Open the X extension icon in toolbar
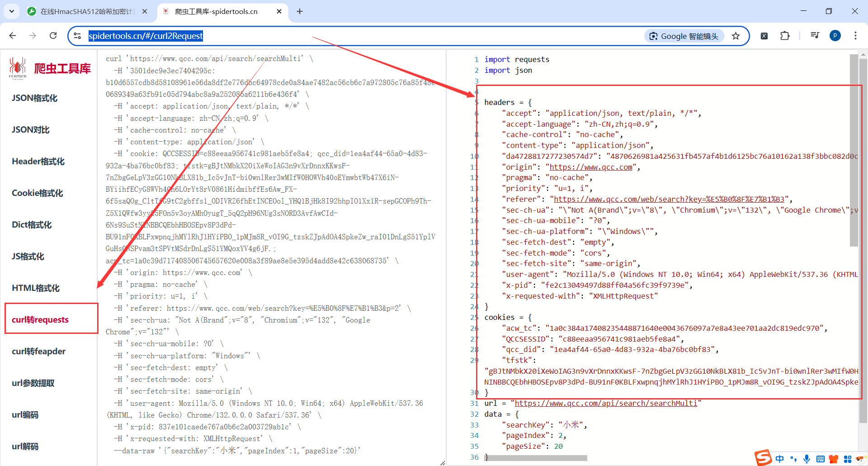The height and width of the screenshot is (466, 868). [x=764, y=36]
